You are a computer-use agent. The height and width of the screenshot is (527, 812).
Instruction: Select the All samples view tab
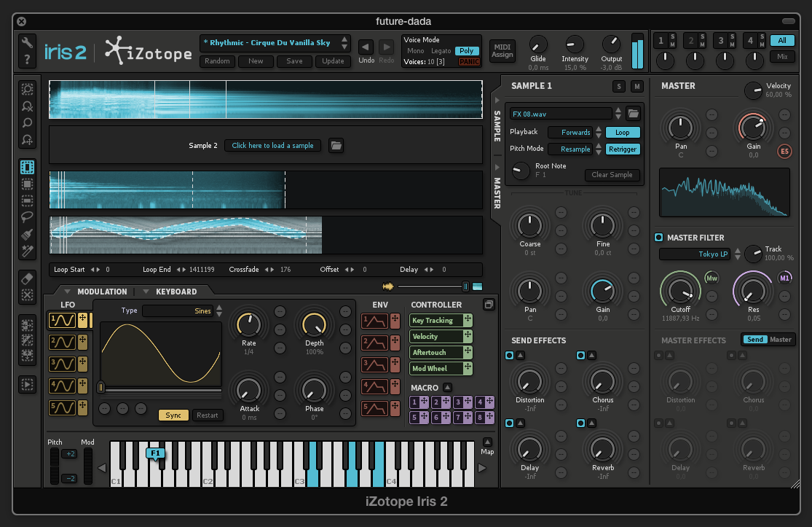click(782, 40)
